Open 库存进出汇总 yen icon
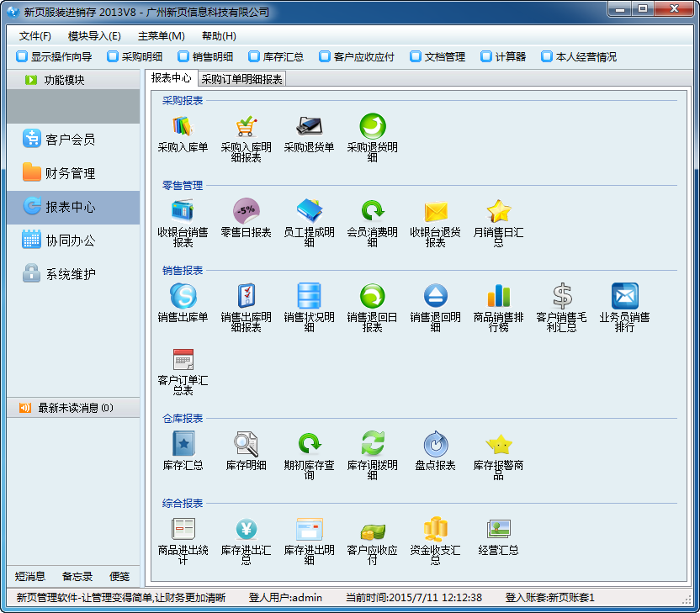700x613 pixels. (246, 529)
